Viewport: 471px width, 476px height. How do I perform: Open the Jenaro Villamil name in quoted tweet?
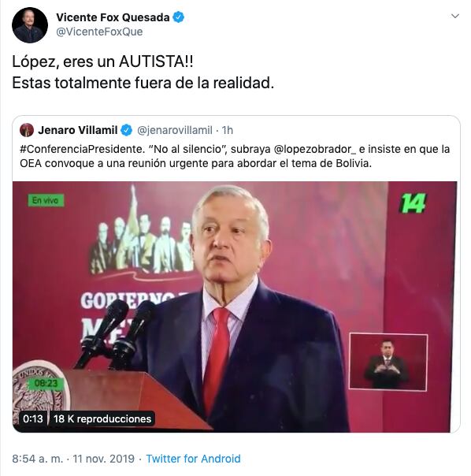pos(78,130)
